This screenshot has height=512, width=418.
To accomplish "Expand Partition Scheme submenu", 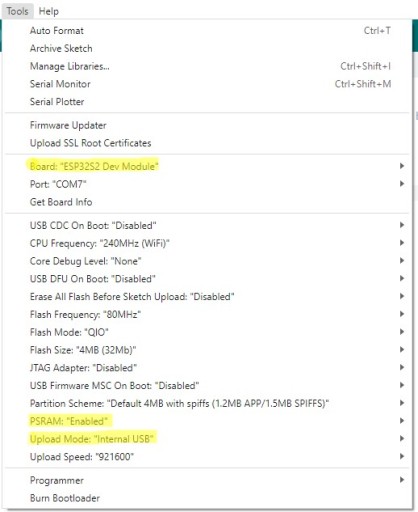I will (x=207, y=403).
